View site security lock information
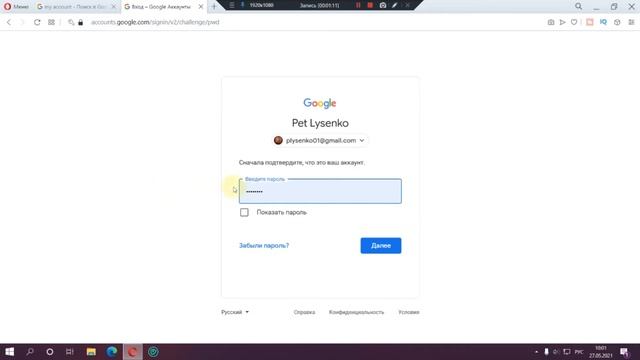This screenshot has height=360, width=640. click(80, 22)
